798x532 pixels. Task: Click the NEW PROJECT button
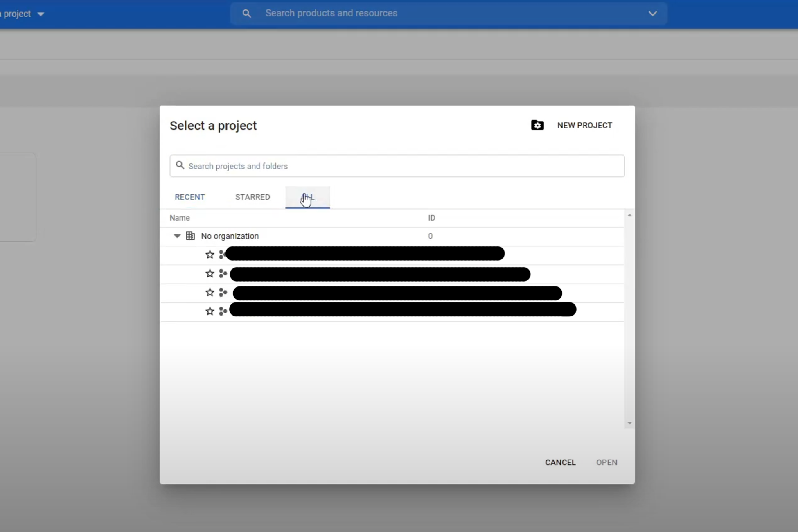584,125
